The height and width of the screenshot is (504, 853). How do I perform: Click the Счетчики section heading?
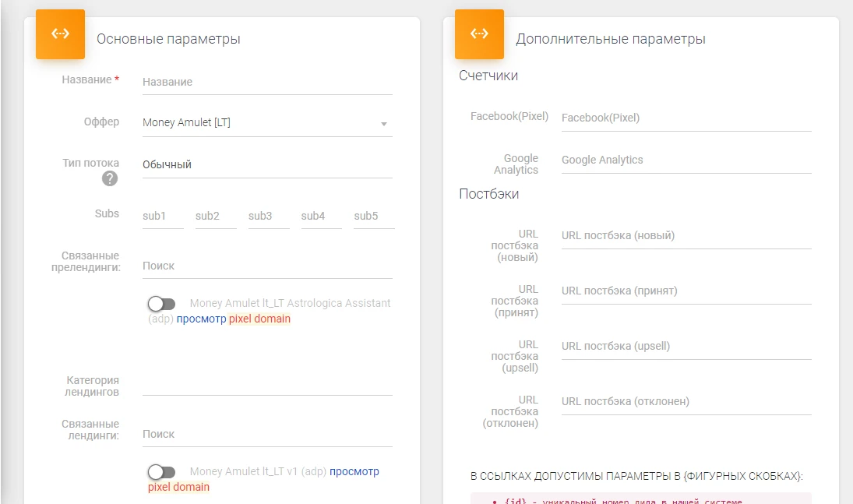pyautogui.click(x=488, y=76)
